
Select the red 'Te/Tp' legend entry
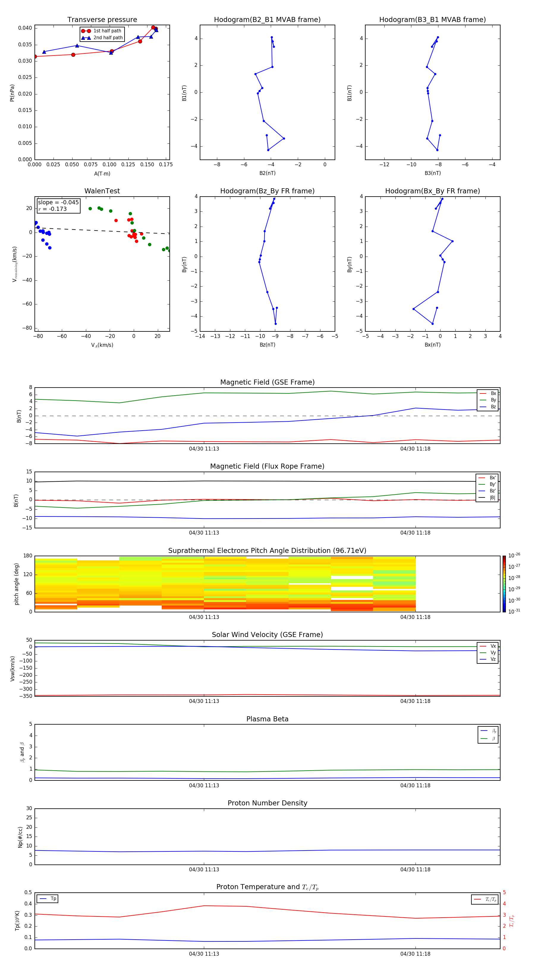coord(485,899)
